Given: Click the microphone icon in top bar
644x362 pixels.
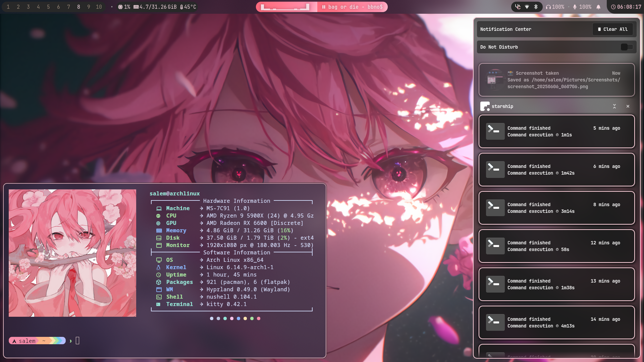Looking at the screenshot, I should [575, 7].
